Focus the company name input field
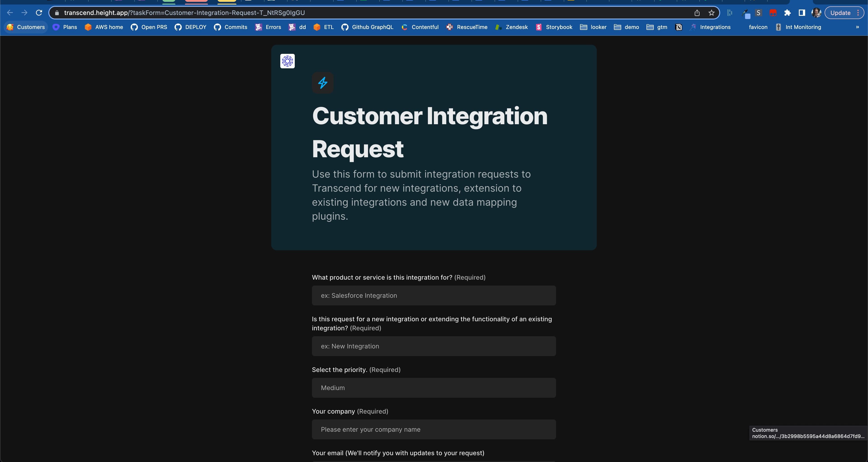 pos(433,429)
